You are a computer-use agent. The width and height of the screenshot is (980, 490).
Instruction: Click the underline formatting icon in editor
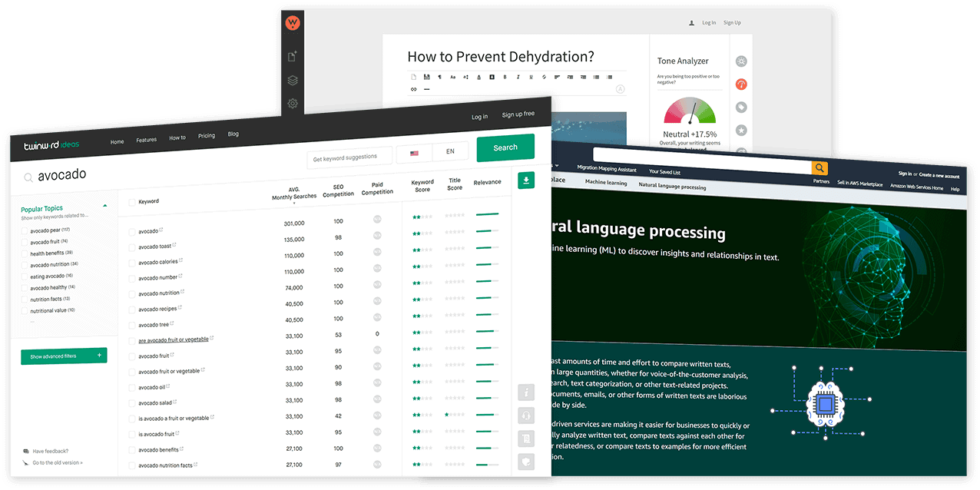coord(531,77)
